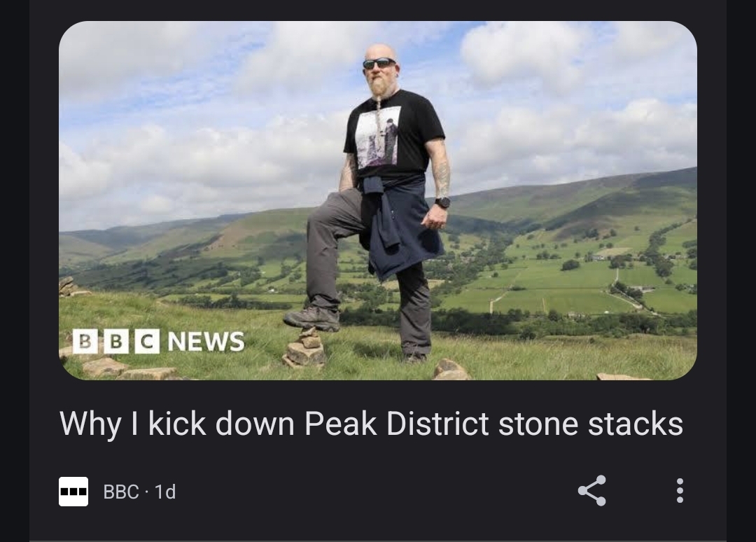Click the NEWS word in the watermark

click(x=206, y=342)
